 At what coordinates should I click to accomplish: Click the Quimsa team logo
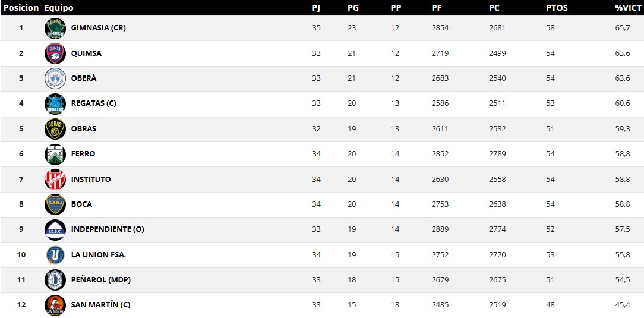click(55, 53)
